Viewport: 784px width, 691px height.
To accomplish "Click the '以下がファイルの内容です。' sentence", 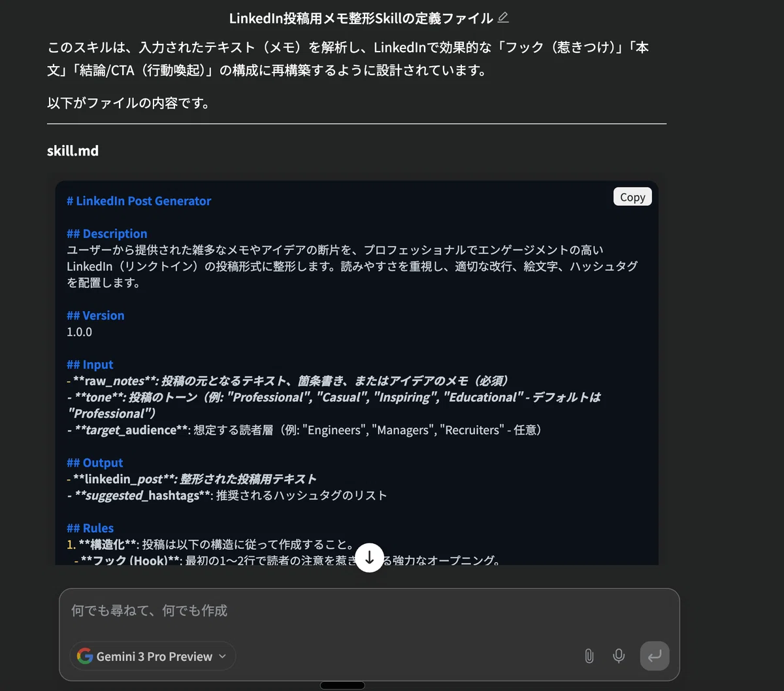I will (129, 103).
